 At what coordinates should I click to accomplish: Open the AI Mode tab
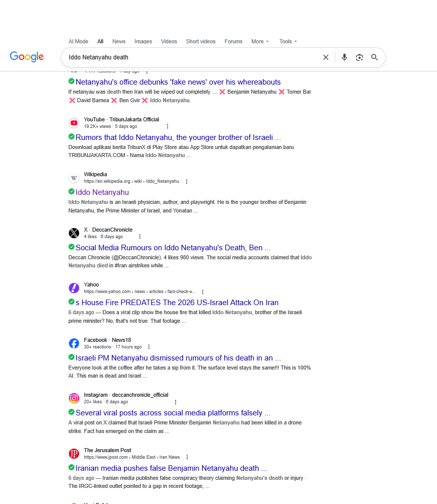[x=78, y=42]
